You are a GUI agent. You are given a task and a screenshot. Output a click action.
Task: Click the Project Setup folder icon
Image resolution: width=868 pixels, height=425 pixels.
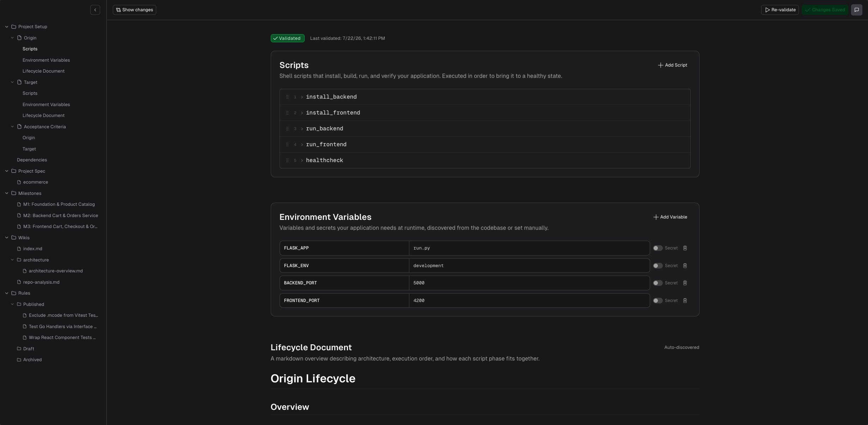point(14,27)
